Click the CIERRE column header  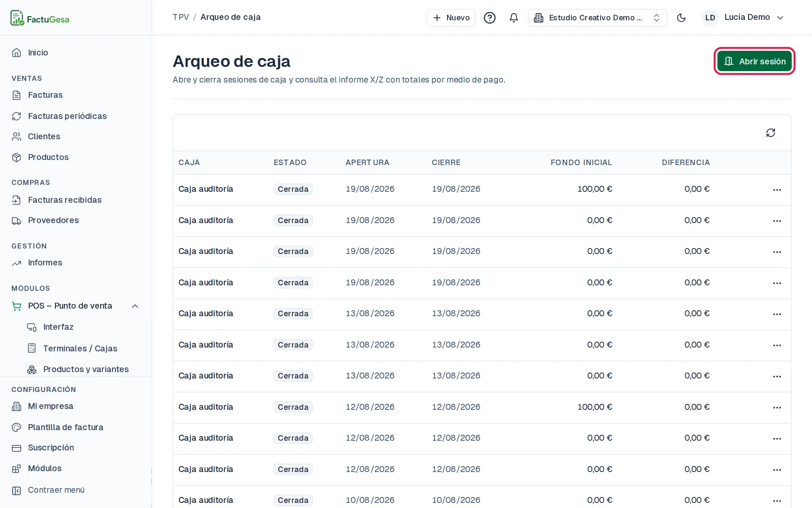pos(446,163)
